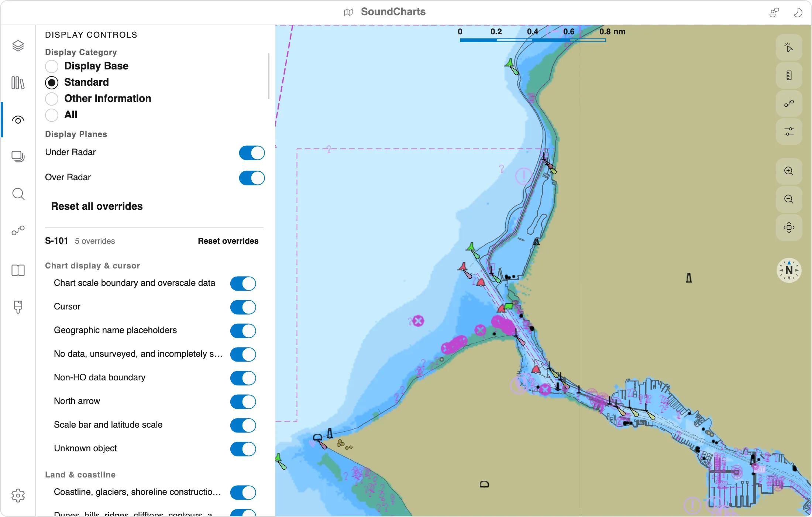Open the split view sidebar icon
The image size is (812, 517).
click(18, 270)
